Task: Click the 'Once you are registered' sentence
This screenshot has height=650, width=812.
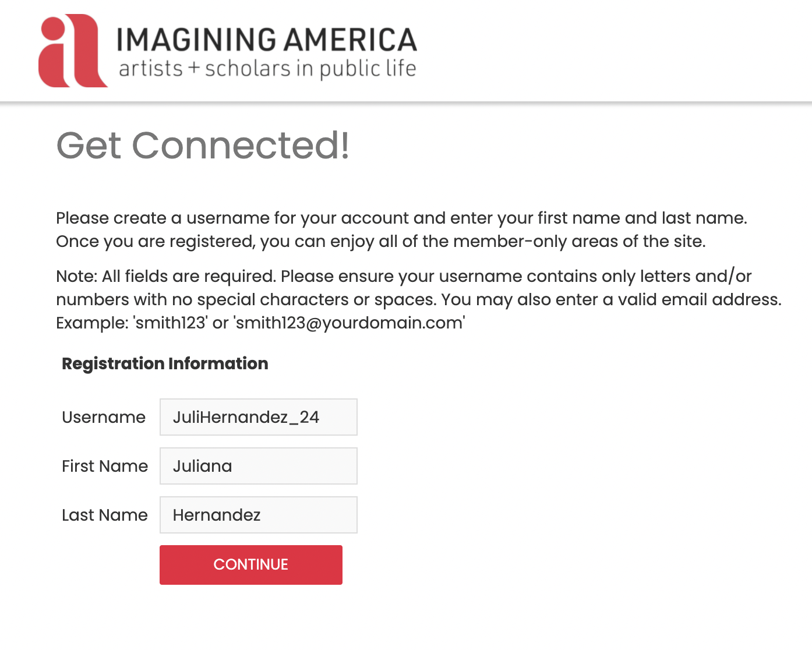Action: 380,241
